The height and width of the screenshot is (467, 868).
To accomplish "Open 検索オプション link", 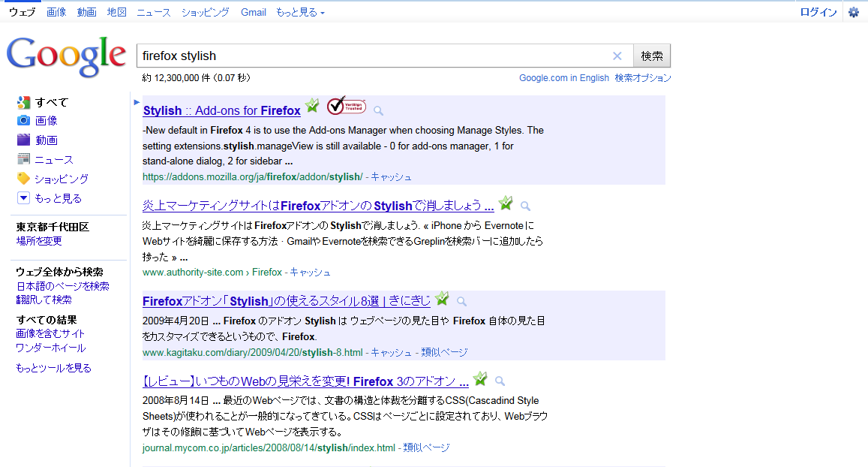I will [643, 78].
